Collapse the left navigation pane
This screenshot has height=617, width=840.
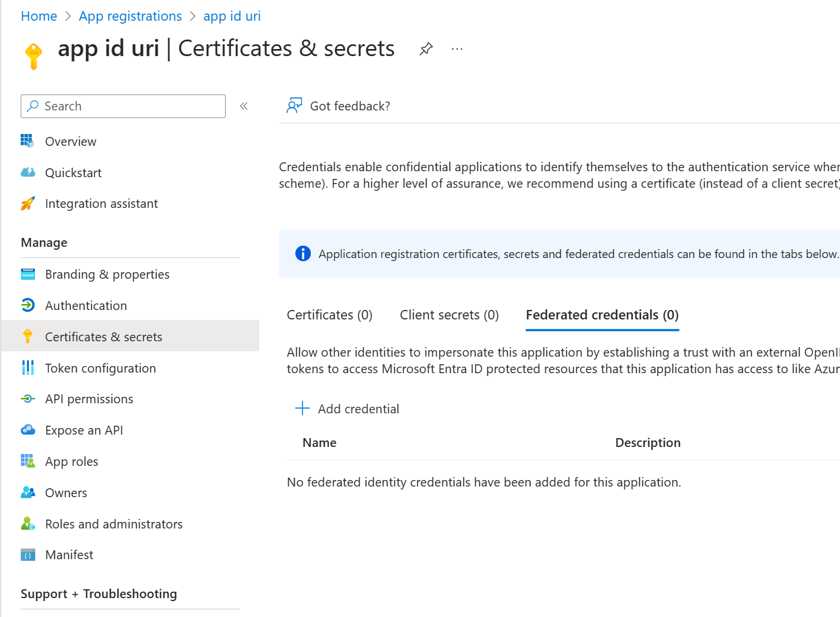243,106
